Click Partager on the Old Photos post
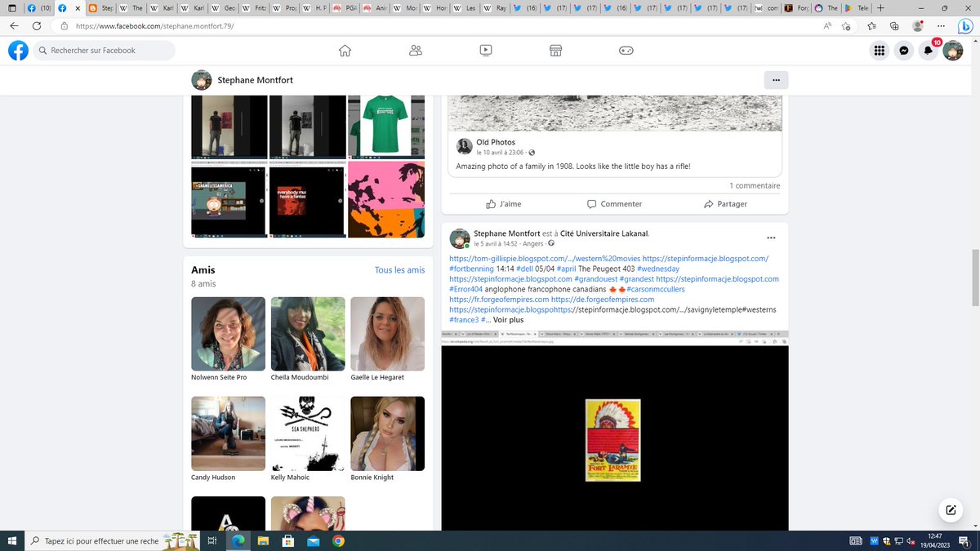The height and width of the screenshot is (551, 980). coord(725,204)
